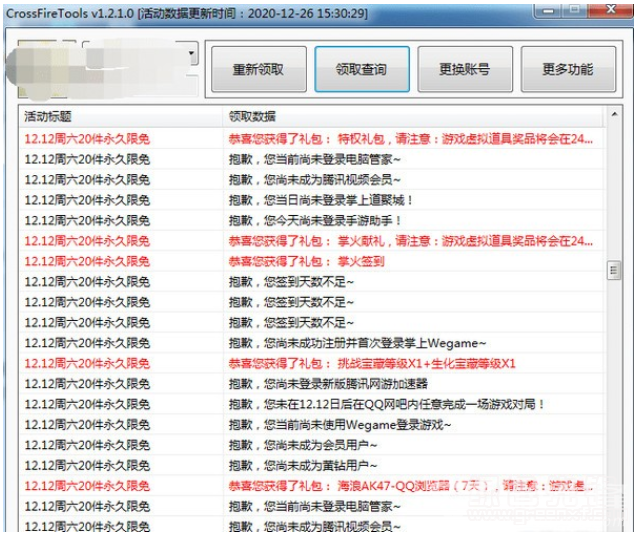
Task: Select row 您当前尚未使用Wegame登录游戏
Action: point(312,425)
